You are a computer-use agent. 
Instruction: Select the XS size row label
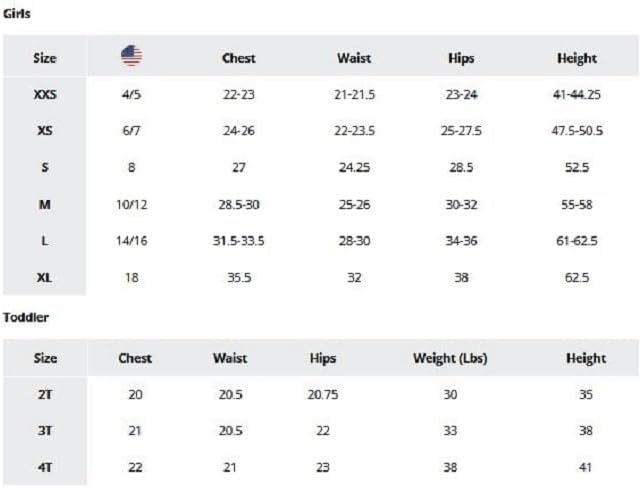coord(45,131)
